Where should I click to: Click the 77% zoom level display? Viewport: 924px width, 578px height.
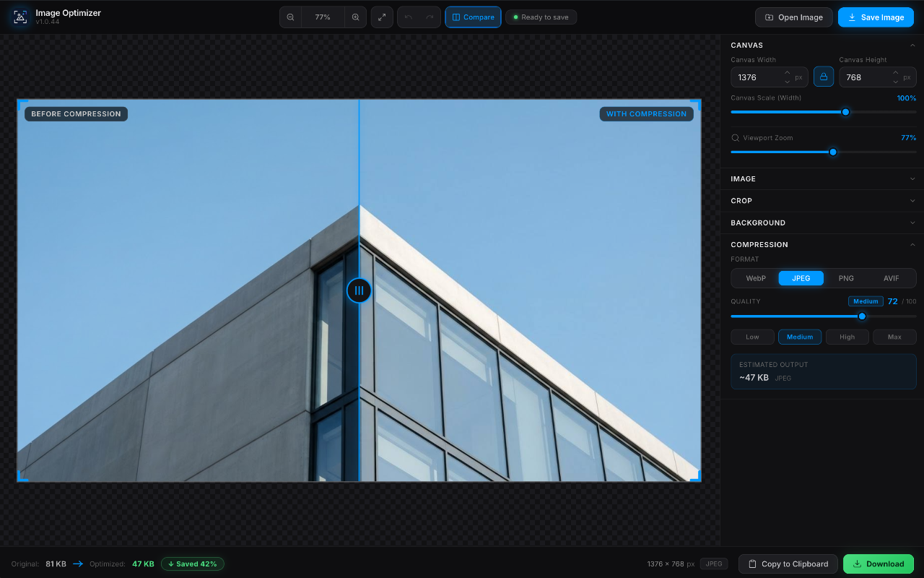pyautogui.click(x=323, y=17)
